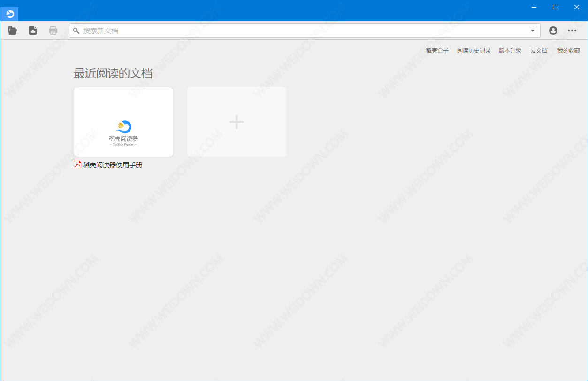Open the user account icon
Screen dimensions: 588x381
coord(553,31)
